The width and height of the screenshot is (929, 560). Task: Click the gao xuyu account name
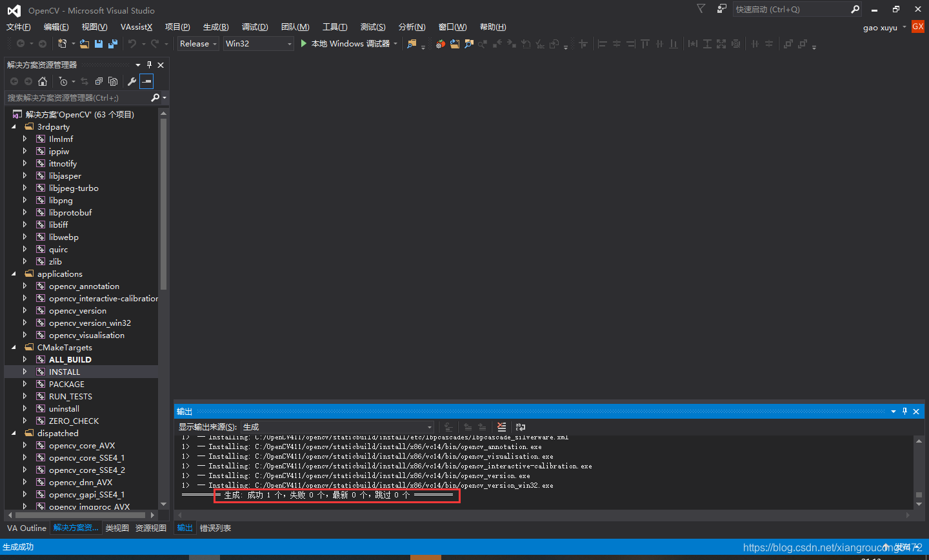[880, 28]
